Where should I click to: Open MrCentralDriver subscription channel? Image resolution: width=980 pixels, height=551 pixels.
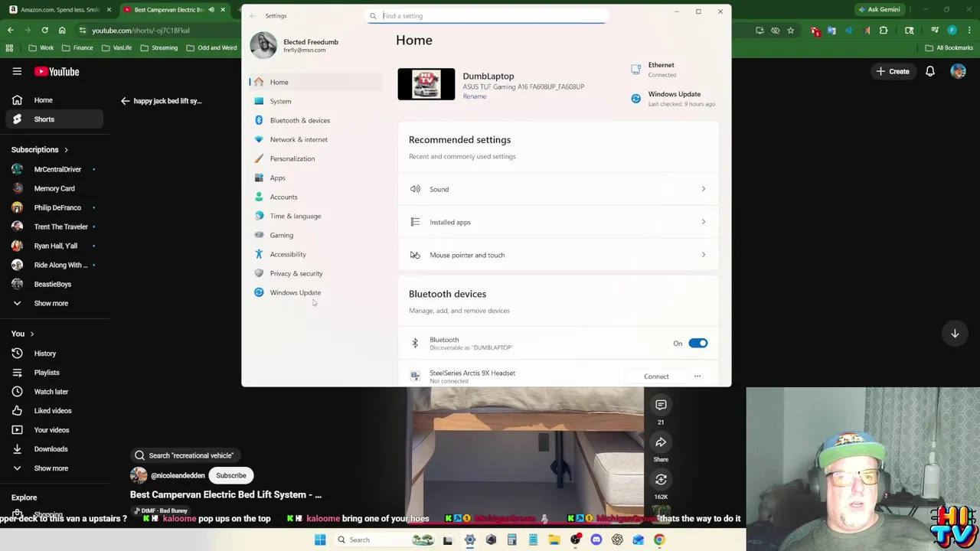54,169
